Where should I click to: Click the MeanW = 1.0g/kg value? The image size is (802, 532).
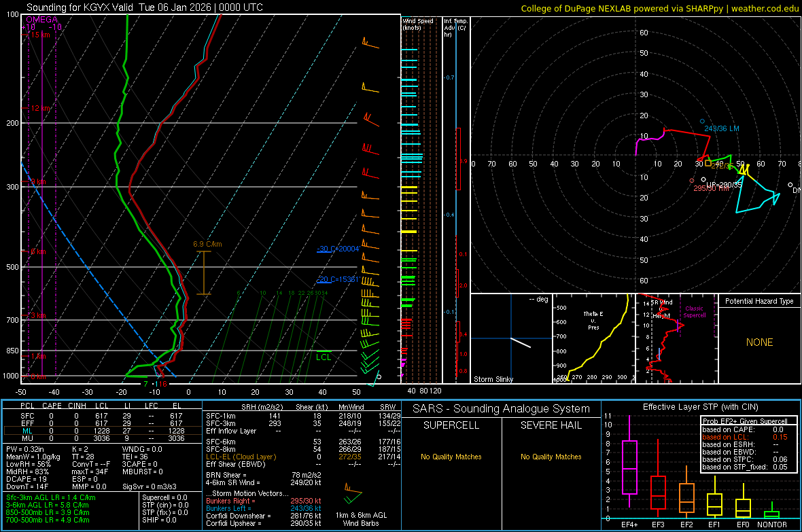pyautogui.click(x=33, y=457)
